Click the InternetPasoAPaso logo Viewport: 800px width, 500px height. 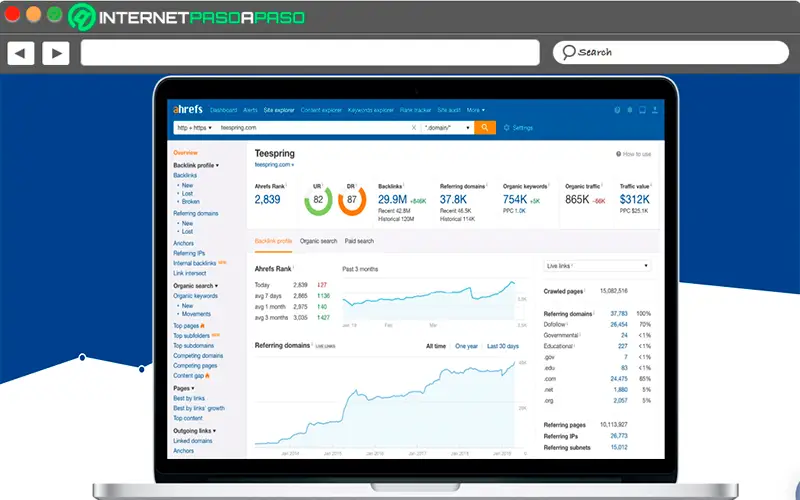(x=187, y=17)
